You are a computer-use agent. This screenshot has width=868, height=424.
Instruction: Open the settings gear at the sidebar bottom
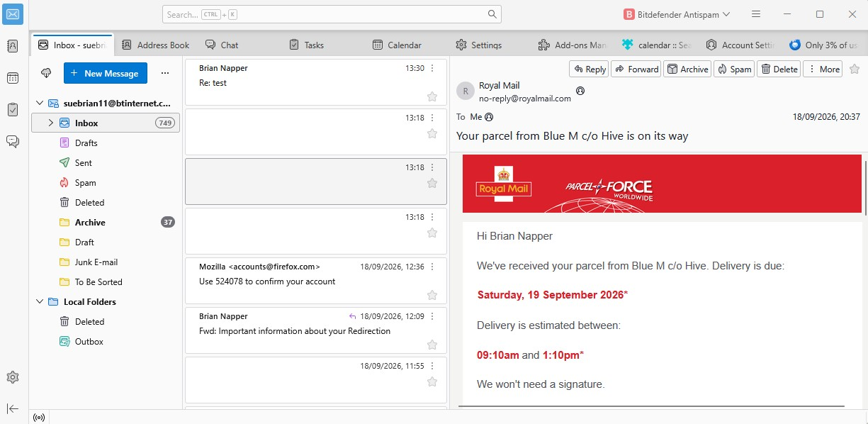pos(13,377)
